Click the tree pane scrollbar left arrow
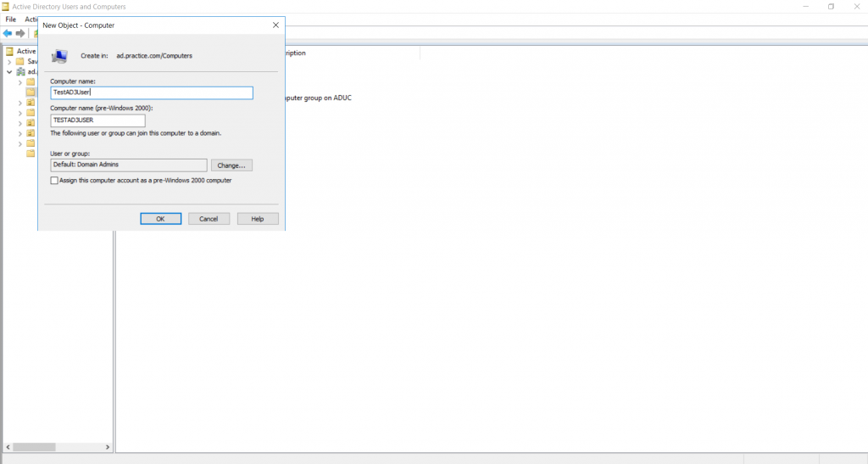 (8, 447)
